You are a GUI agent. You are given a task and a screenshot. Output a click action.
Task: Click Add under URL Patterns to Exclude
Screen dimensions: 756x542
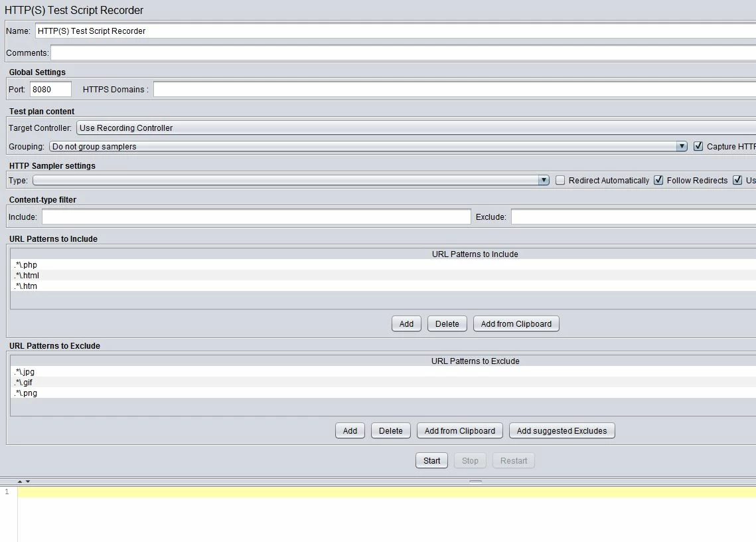350,431
